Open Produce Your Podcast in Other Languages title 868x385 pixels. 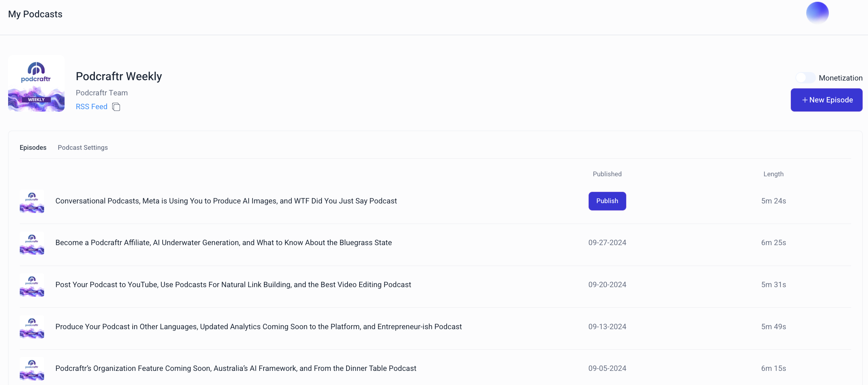tap(258, 327)
